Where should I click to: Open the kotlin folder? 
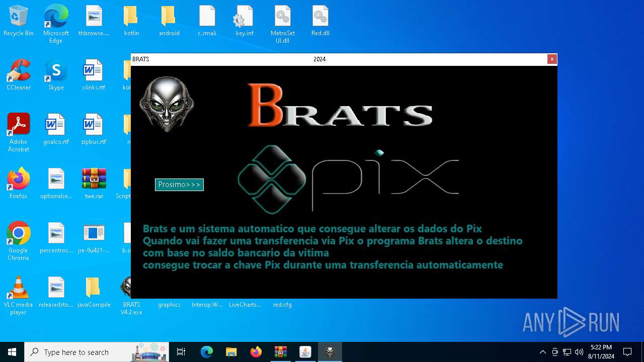131,21
